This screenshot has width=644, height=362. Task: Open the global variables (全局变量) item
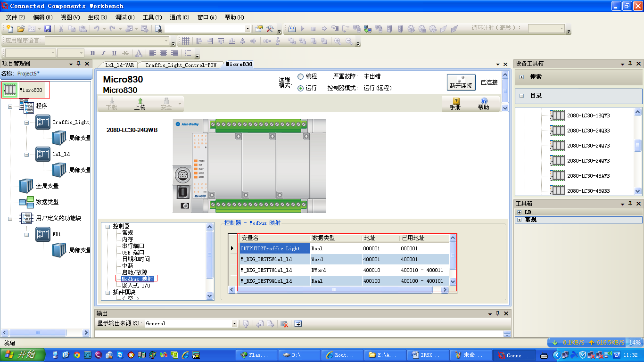click(47, 186)
